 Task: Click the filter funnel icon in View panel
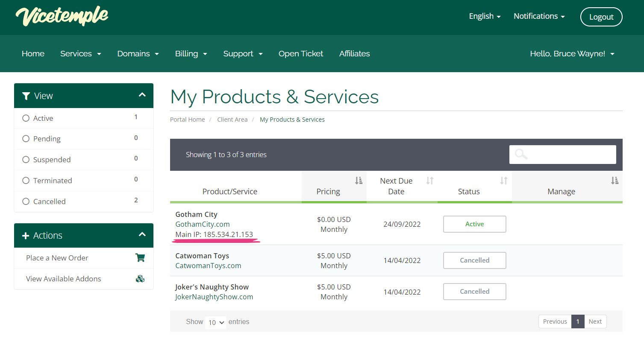[26, 96]
